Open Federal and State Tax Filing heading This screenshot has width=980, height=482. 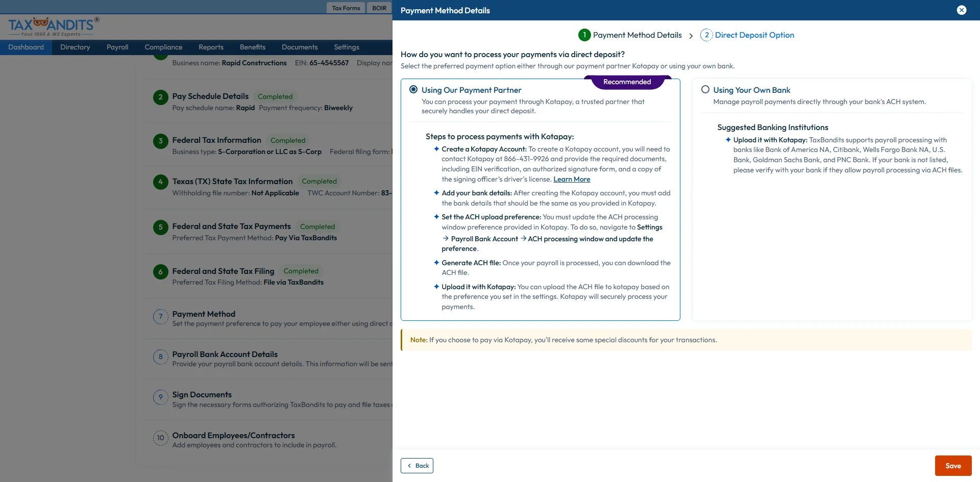tap(223, 271)
